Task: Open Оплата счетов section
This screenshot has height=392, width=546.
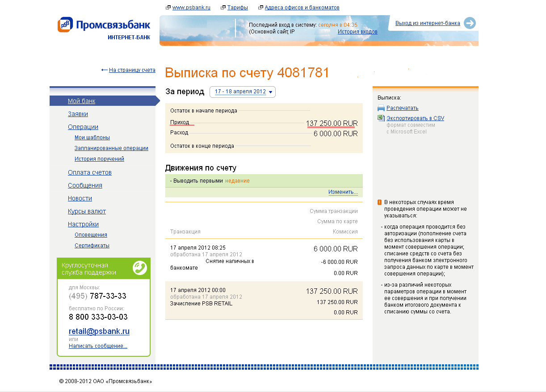Action: (90, 172)
